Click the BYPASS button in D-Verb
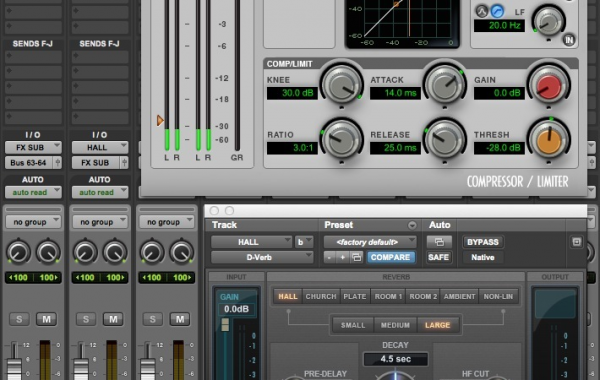 pos(483,242)
